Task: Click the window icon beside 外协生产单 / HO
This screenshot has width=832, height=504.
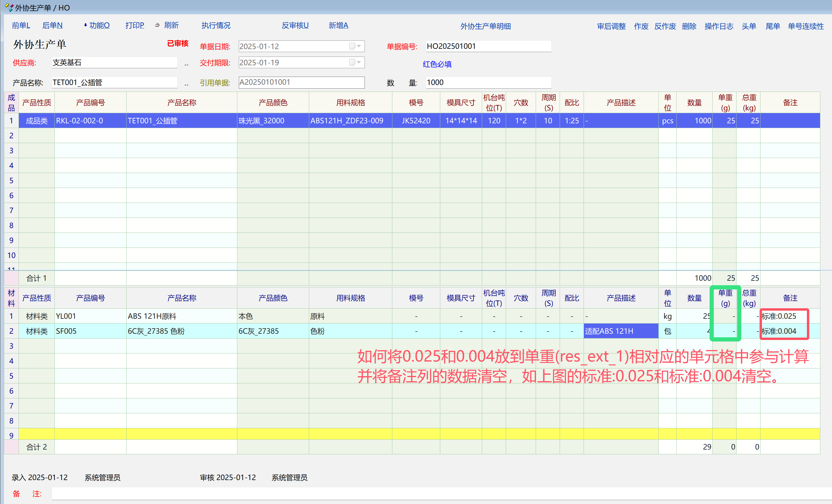Action: pyautogui.click(x=9, y=7)
